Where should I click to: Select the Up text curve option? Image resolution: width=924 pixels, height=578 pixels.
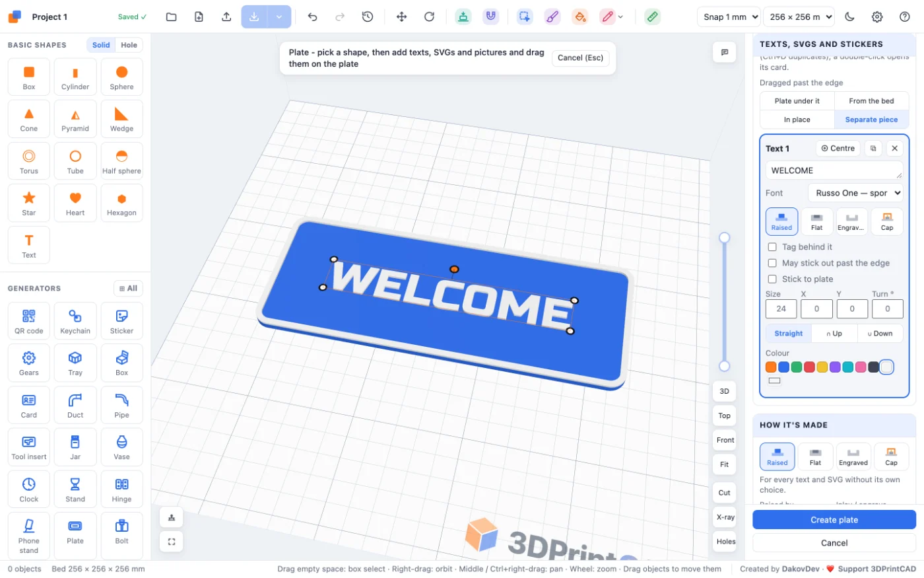click(834, 334)
